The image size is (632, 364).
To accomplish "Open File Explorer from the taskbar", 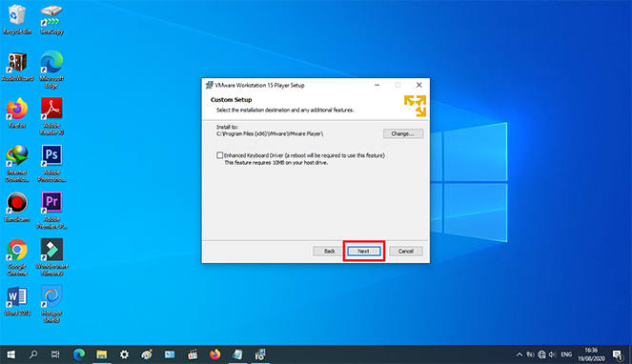I will click(x=102, y=354).
